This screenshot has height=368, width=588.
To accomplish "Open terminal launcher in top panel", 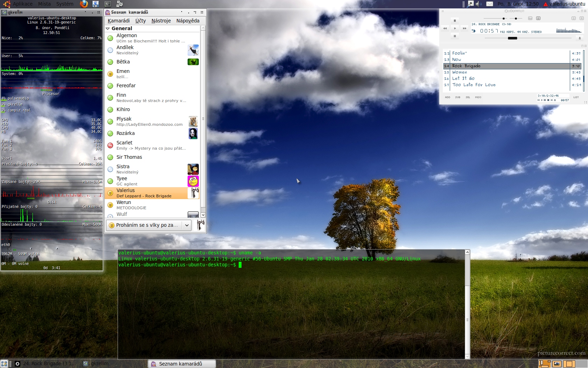I will (108, 4).
